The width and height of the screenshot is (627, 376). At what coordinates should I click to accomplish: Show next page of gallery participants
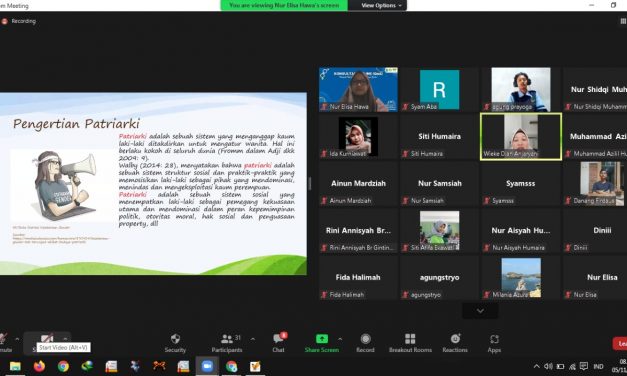point(480,311)
